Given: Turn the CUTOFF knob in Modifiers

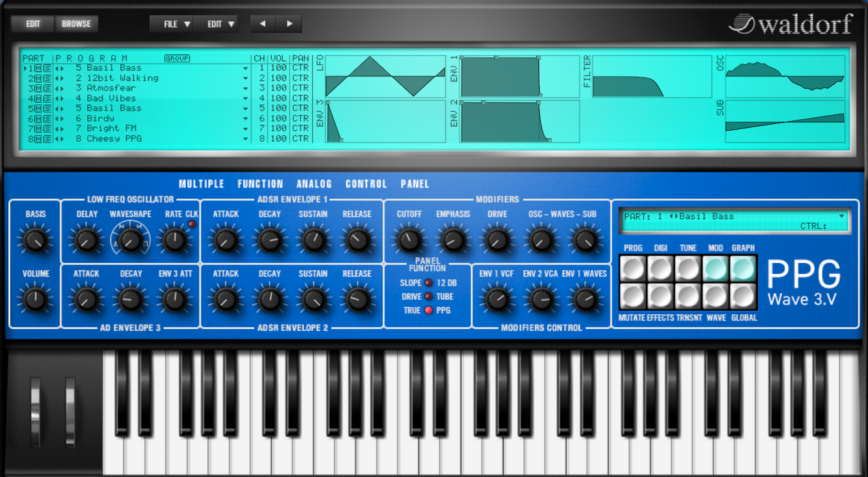Looking at the screenshot, I should click(x=409, y=240).
